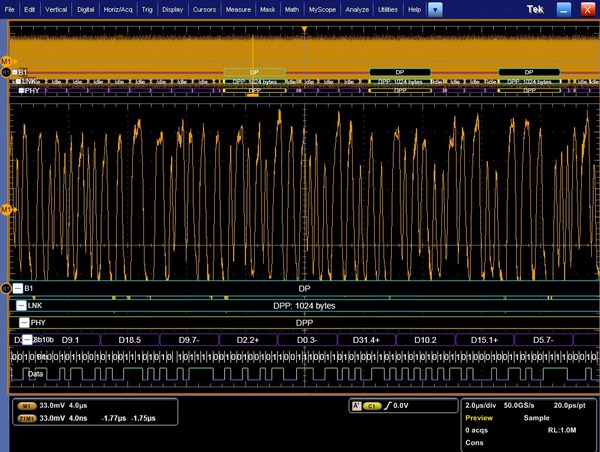Click the 2.0µs/div horizontal scale readout
This screenshot has width=600, height=452.
(x=481, y=405)
